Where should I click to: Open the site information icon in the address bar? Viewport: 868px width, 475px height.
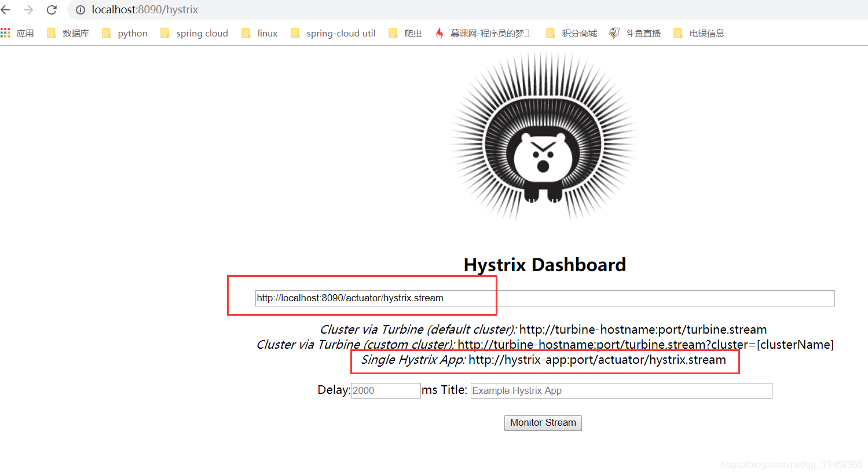click(80, 10)
